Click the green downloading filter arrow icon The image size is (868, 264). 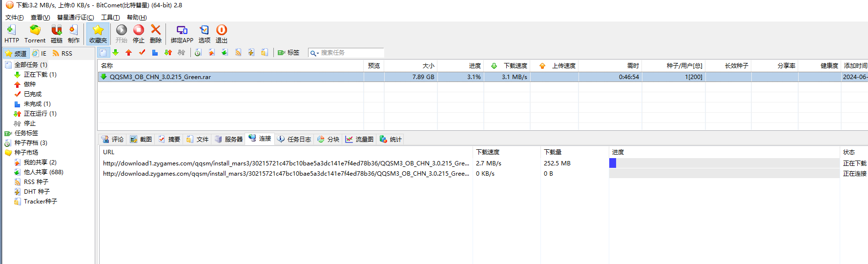[x=116, y=53]
